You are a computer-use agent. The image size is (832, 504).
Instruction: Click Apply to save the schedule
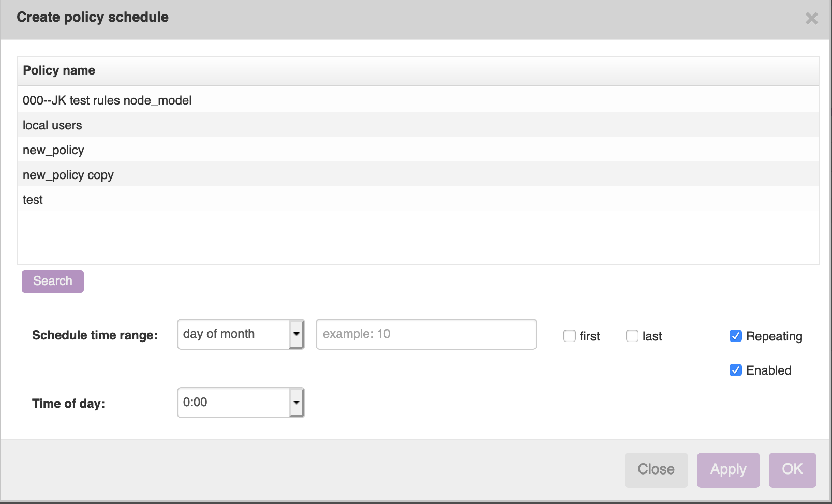[x=728, y=470]
